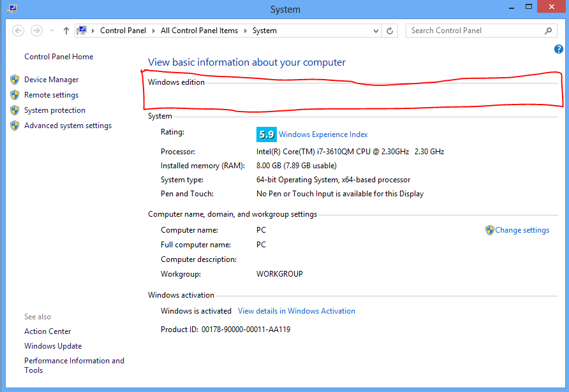Image resolution: width=569 pixels, height=392 pixels.
Task: Open Windows Update under See also
Action: 52,345
